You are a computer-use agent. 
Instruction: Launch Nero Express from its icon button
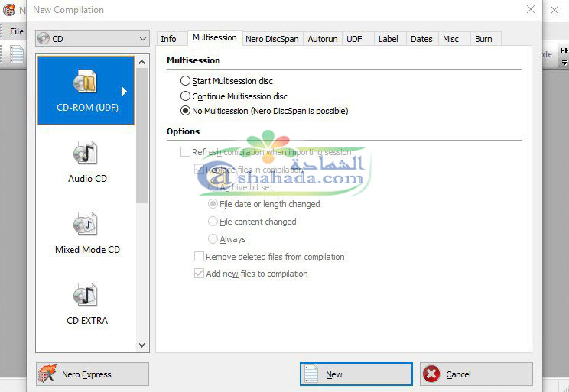tap(49, 374)
